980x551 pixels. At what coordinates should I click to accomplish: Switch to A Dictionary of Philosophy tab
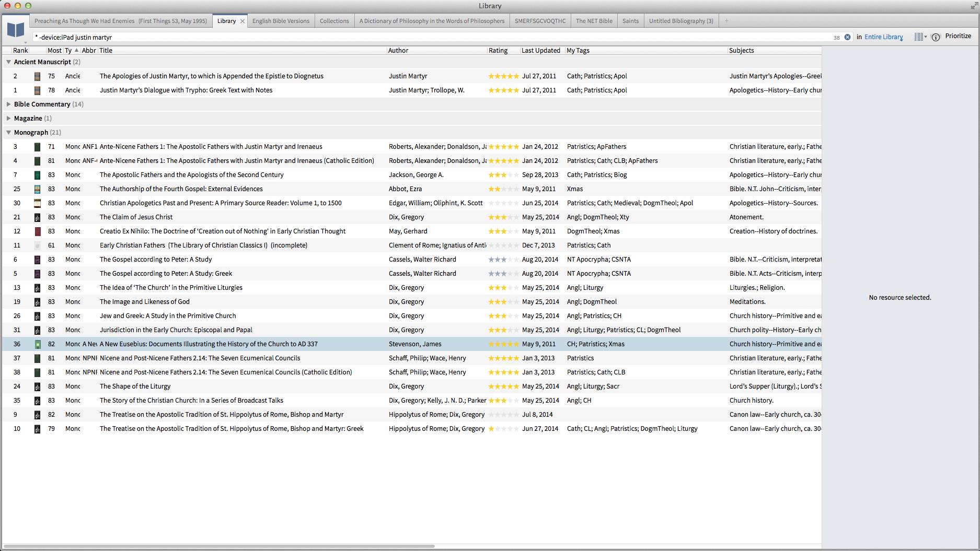[x=432, y=21]
